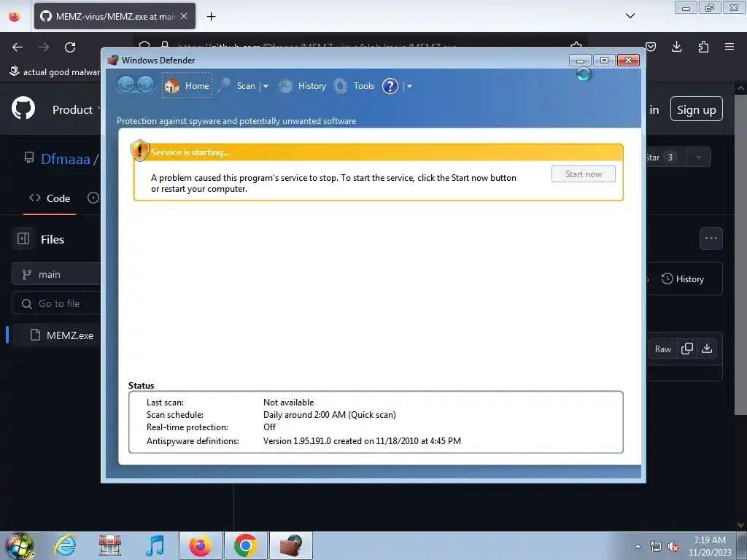This screenshot has height=560, width=747.
Task: Click the Scan toolbar button
Action: tap(237, 86)
